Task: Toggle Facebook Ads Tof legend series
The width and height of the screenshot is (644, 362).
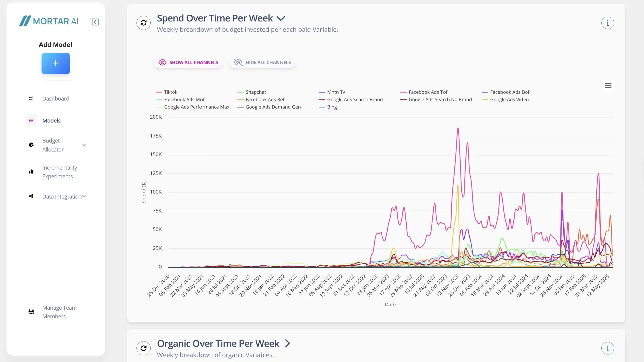Action: coord(428,92)
